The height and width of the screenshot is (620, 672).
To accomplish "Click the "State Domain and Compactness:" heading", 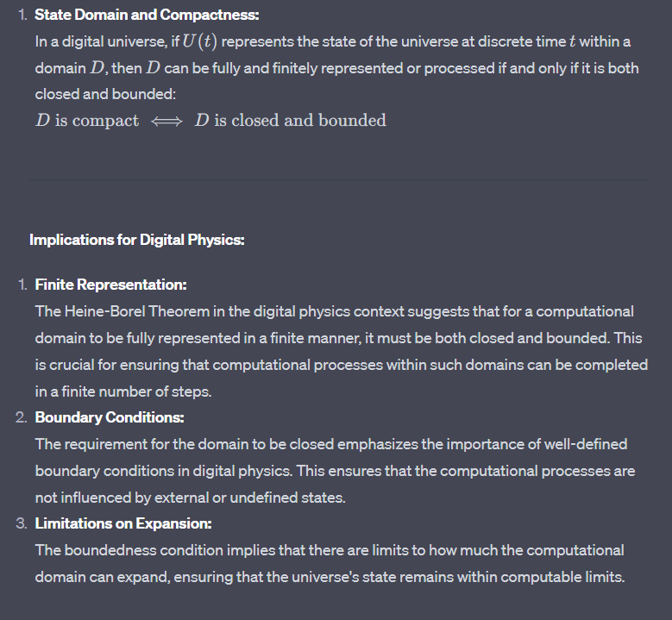I will coord(147,16).
